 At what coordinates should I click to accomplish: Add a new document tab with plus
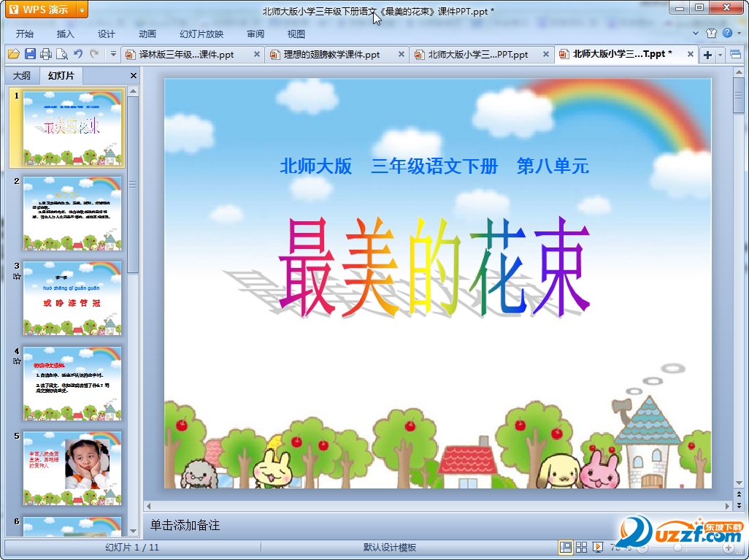coord(708,55)
